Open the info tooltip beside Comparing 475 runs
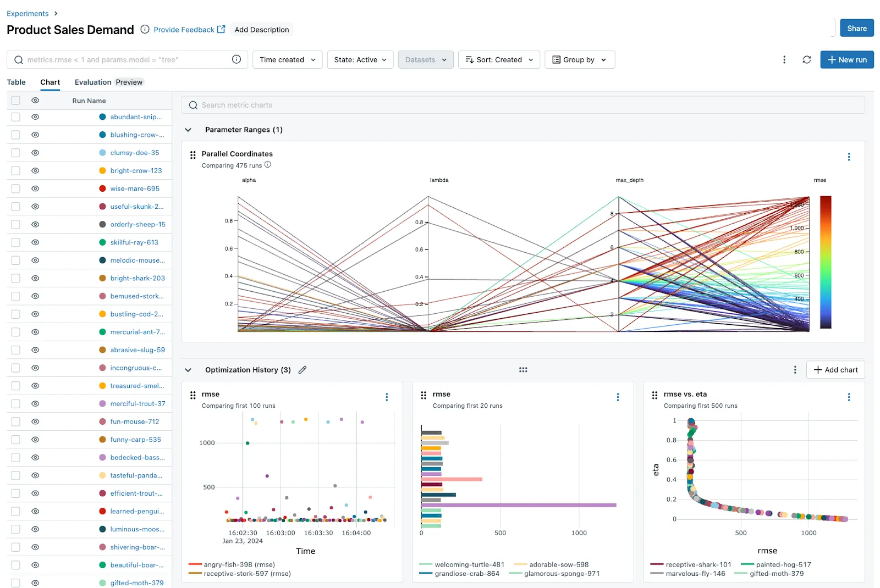The width and height of the screenshot is (880, 588). [268, 164]
